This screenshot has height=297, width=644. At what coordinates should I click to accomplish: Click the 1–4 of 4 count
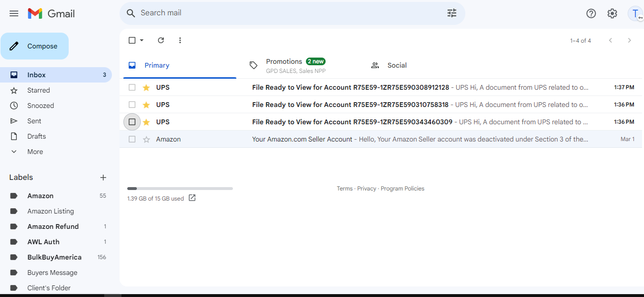click(x=581, y=41)
